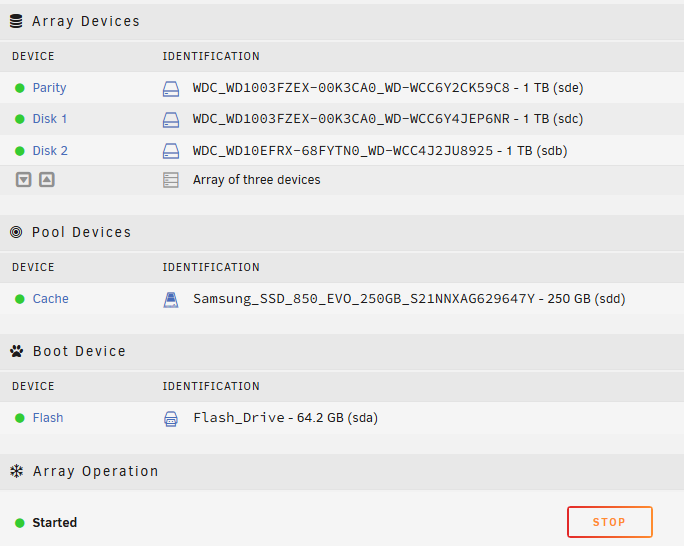This screenshot has height=546, width=684.
Task: Click the green status dot beside Cache
Action: (x=20, y=299)
